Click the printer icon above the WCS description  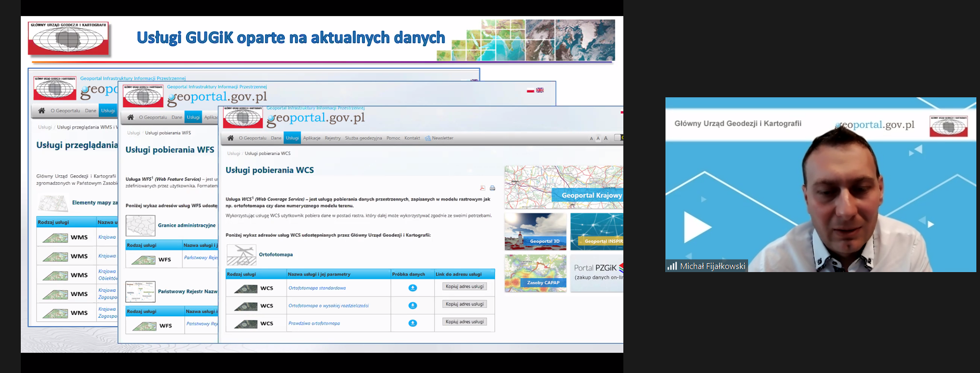[492, 188]
